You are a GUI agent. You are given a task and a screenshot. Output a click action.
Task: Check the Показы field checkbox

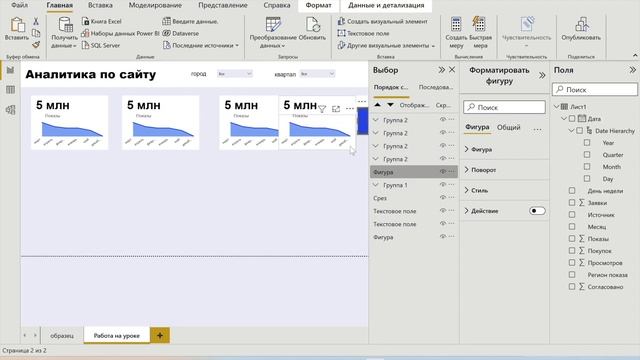572,238
